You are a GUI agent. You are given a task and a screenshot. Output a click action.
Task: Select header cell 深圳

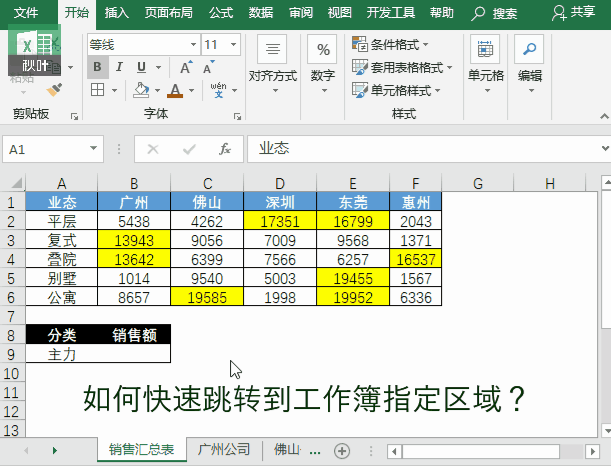(280, 202)
